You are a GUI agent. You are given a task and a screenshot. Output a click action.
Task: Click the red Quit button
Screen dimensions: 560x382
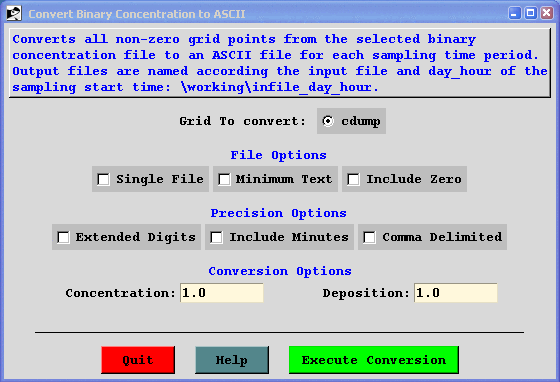coord(138,360)
